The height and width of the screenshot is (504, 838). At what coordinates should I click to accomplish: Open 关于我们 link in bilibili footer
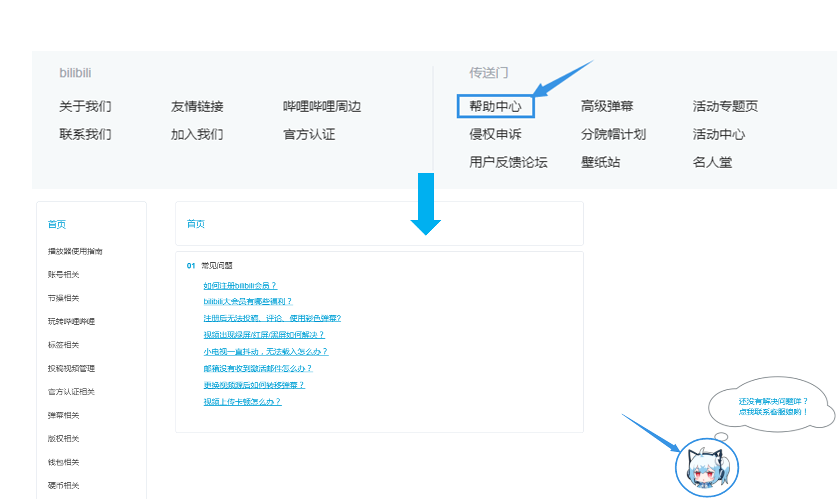[x=85, y=106]
